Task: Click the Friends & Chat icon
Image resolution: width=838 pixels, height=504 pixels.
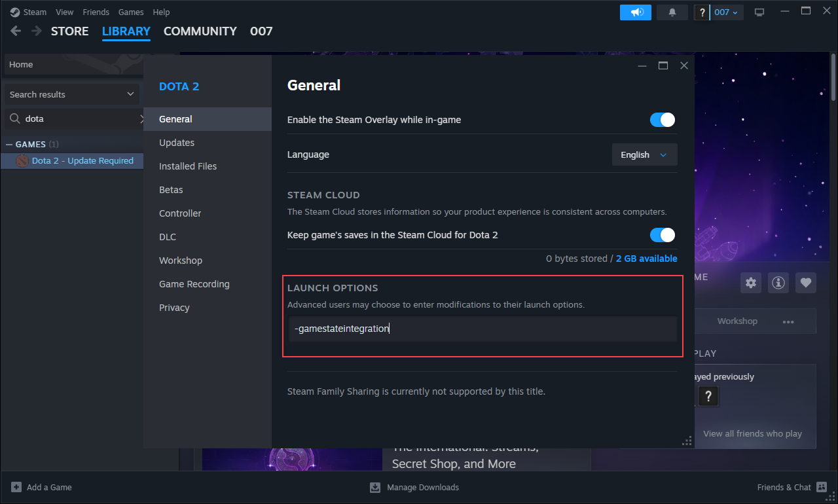Action: (x=822, y=487)
